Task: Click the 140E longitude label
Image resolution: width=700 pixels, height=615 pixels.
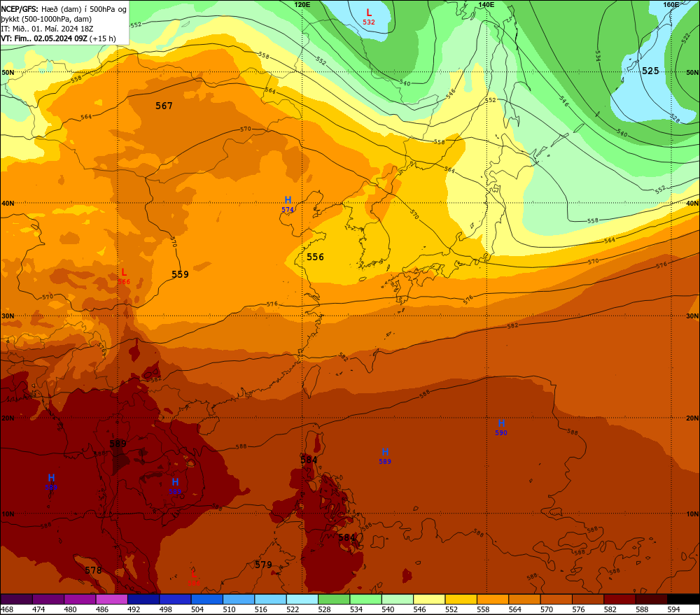Action: coord(486,4)
